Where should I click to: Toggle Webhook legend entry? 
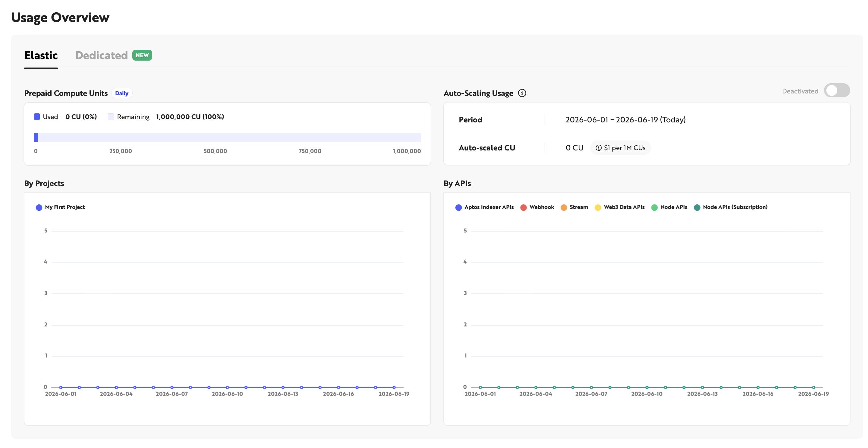[x=537, y=207]
